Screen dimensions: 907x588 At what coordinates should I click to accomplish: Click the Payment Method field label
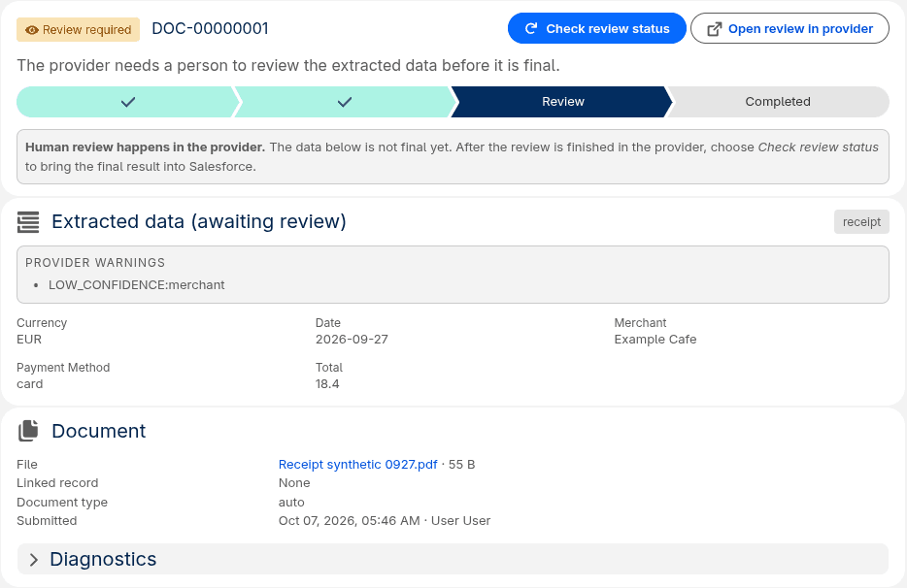[x=63, y=367]
